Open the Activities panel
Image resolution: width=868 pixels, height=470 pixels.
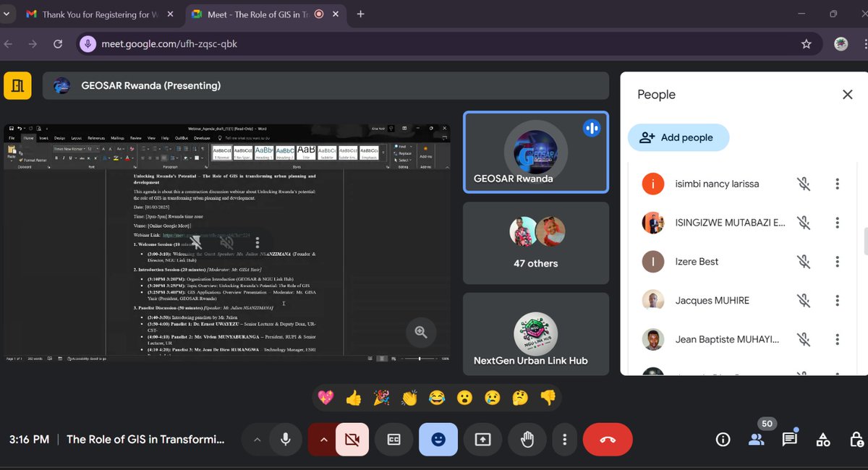823,439
